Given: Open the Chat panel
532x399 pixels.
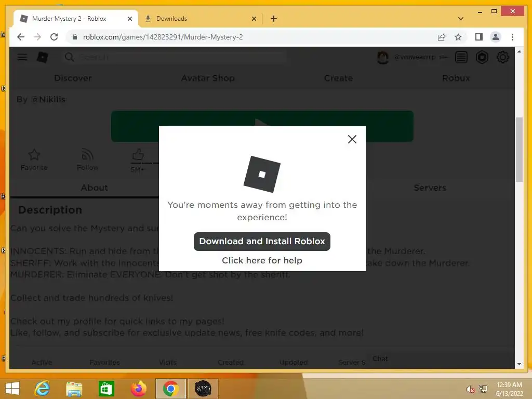Looking at the screenshot, I should [x=380, y=358].
